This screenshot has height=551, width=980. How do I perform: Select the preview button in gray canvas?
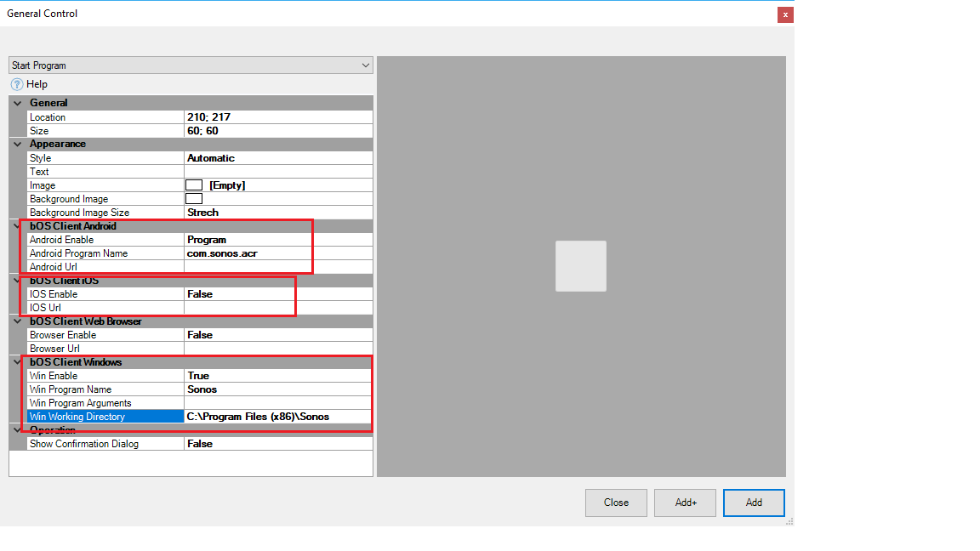coord(581,266)
